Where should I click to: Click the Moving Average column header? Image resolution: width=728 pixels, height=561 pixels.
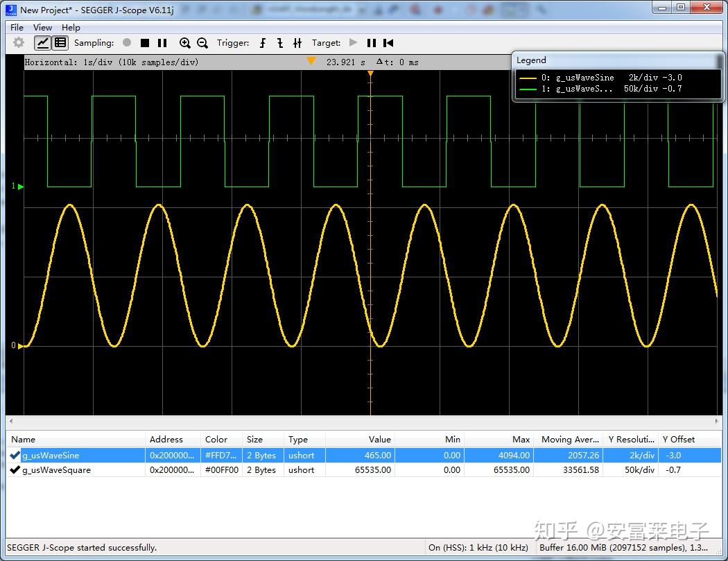570,439
